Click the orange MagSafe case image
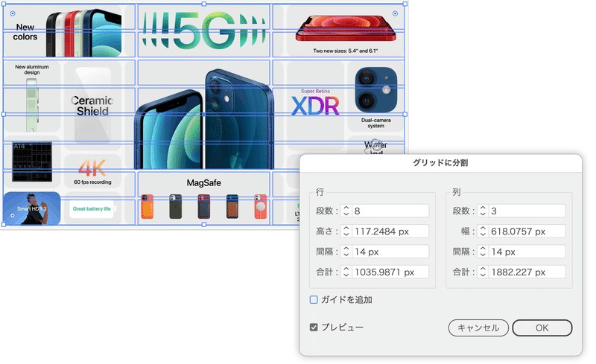This screenshot has height=364, width=596. click(148, 207)
